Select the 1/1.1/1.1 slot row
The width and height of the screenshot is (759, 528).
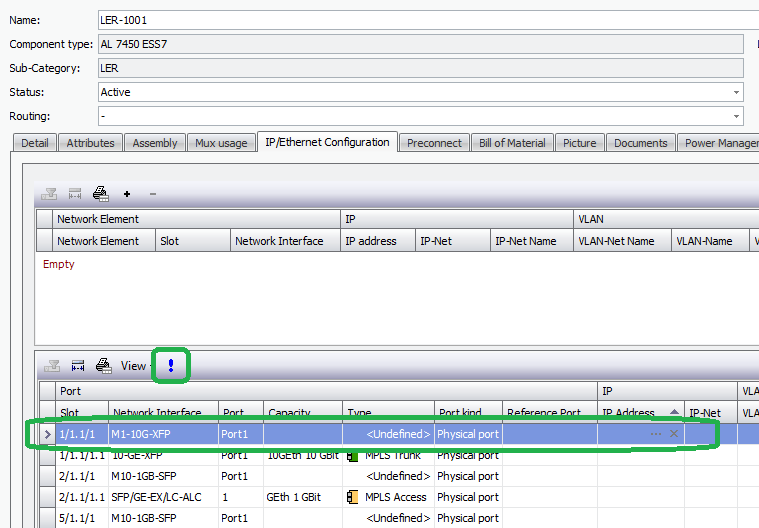pyautogui.click(x=81, y=455)
